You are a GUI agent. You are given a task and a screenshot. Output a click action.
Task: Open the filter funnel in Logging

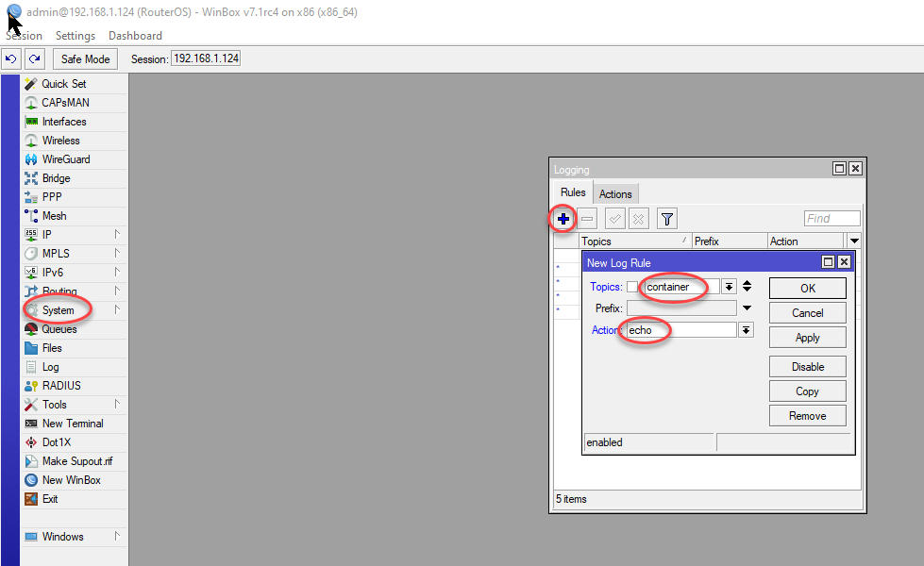pos(667,219)
